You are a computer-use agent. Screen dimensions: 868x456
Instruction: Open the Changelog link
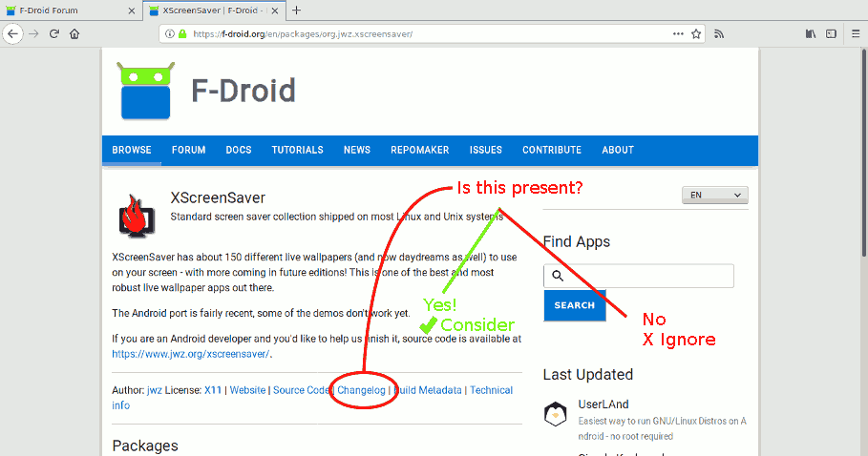click(361, 390)
